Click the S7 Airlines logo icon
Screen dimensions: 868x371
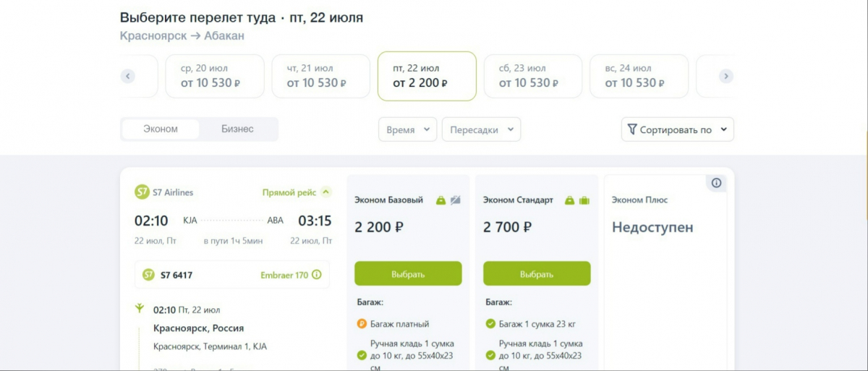[x=142, y=192]
